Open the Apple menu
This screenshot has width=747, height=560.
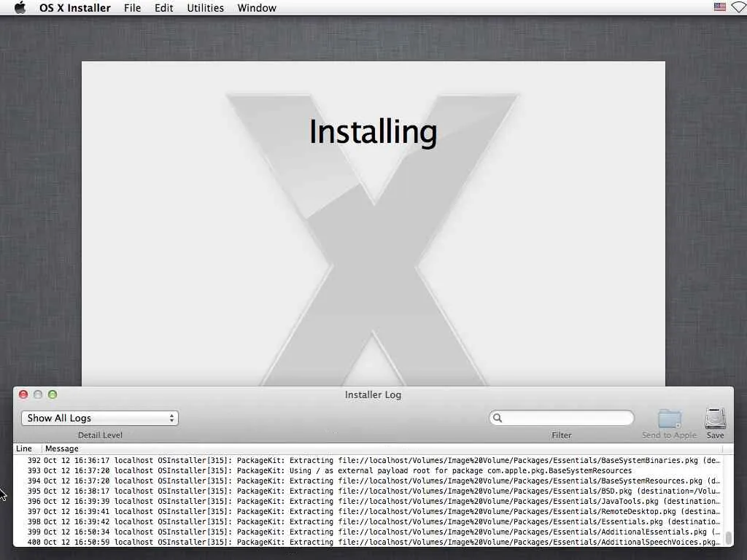coord(20,7)
